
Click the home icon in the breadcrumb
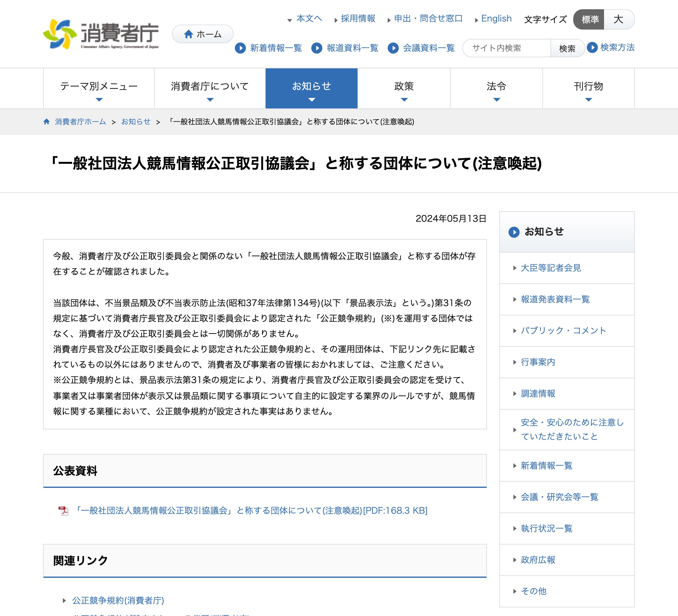pos(47,122)
